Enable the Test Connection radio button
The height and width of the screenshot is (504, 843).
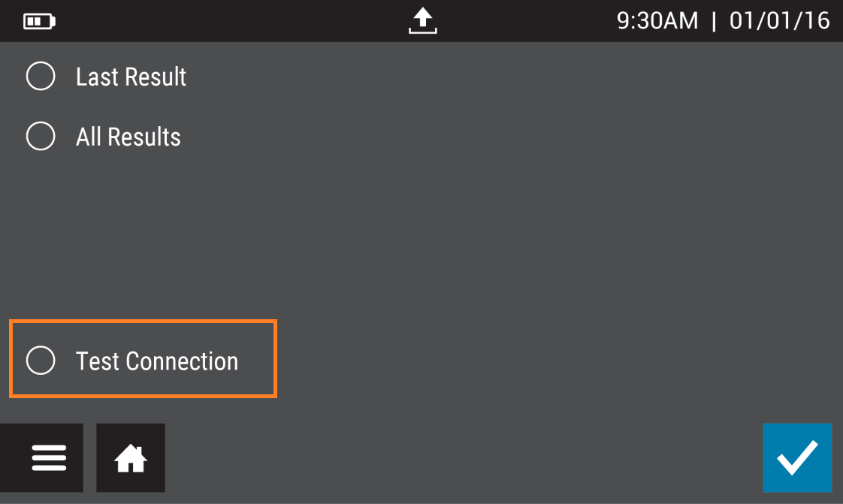pyautogui.click(x=41, y=361)
